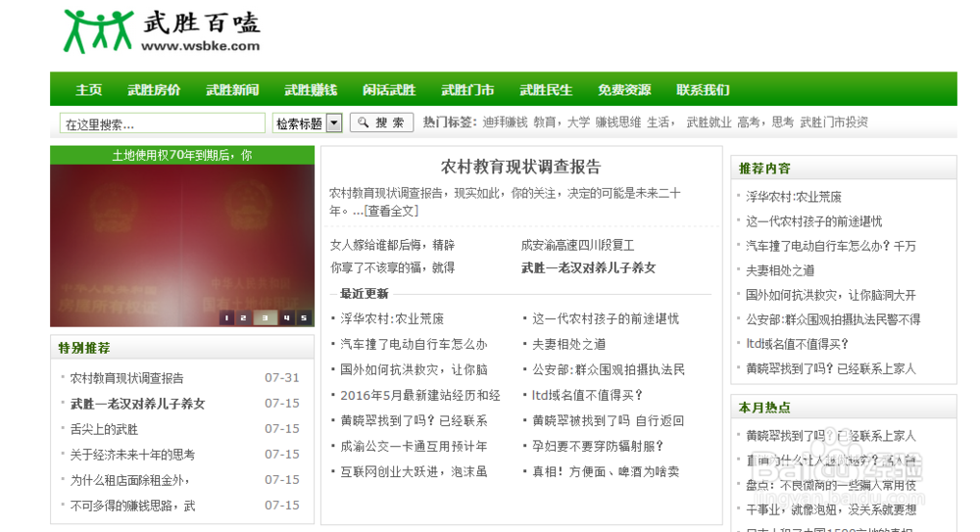Select hot tag 高考

748,122
